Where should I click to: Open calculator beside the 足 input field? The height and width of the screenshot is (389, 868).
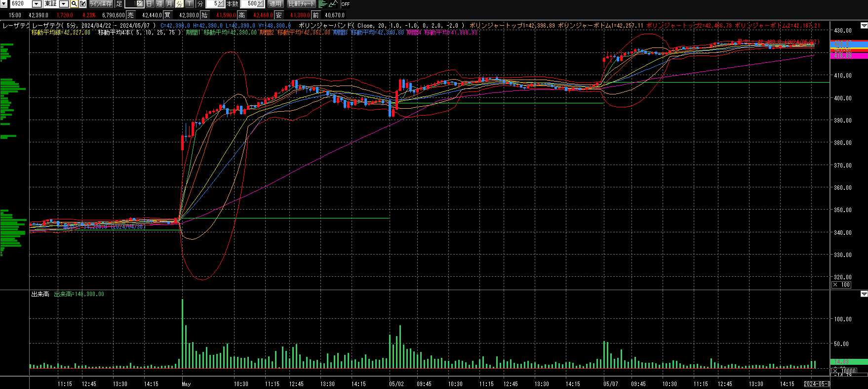(x=140, y=4)
